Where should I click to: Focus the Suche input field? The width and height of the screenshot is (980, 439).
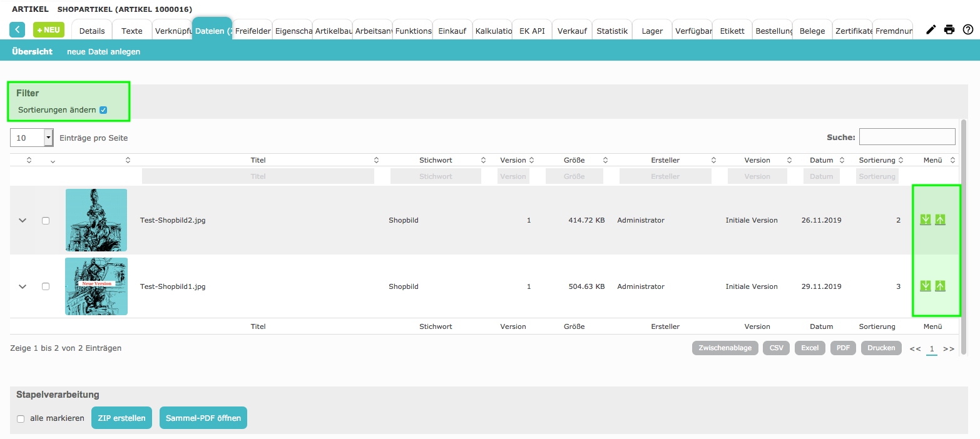click(907, 136)
